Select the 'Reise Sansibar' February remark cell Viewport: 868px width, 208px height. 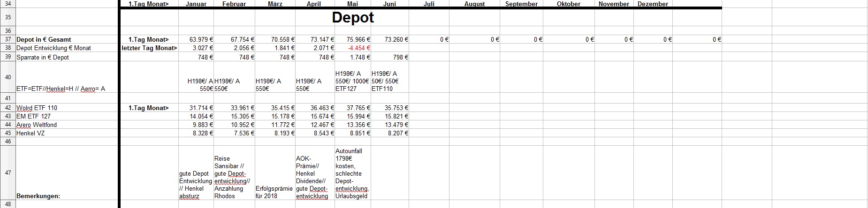point(234,173)
